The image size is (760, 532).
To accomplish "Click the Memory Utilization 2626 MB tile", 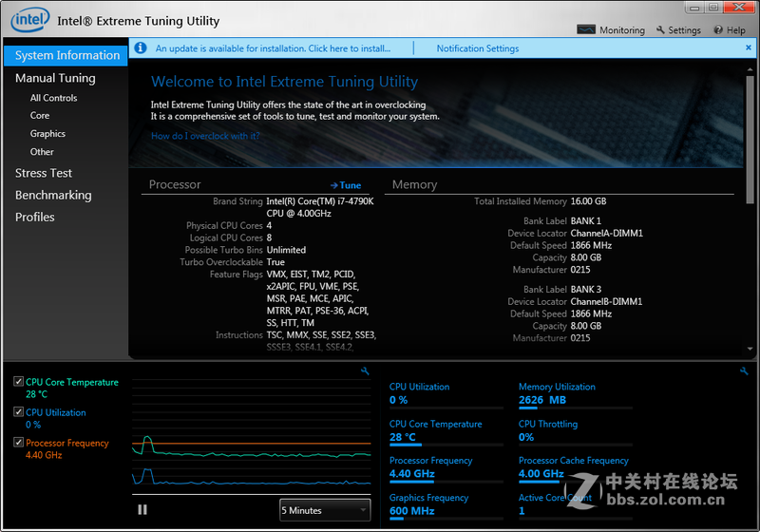I will click(x=576, y=394).
